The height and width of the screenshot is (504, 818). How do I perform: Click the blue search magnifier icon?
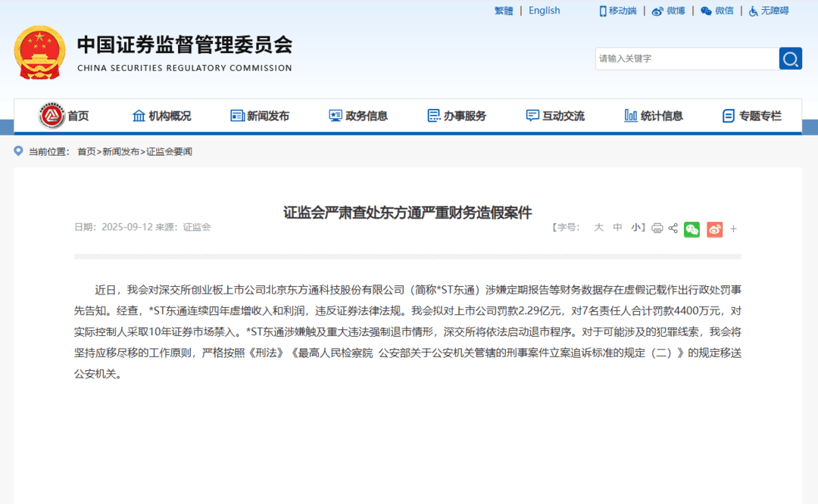(x=790, y=58)
